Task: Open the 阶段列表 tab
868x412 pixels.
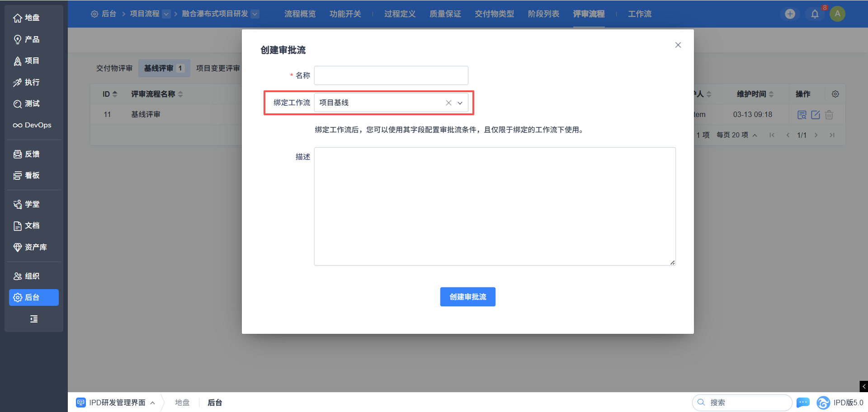Action: (x=544, y=14)
